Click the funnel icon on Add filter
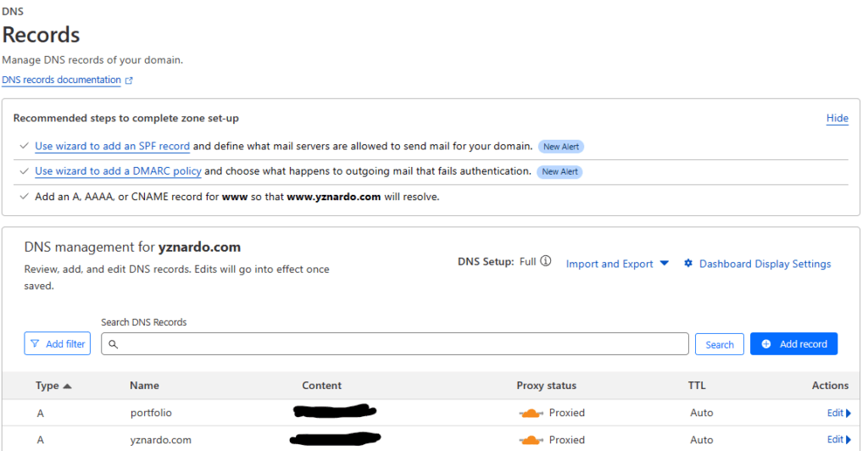The width and height of the screenshot is (868, 451). (35, 344)
